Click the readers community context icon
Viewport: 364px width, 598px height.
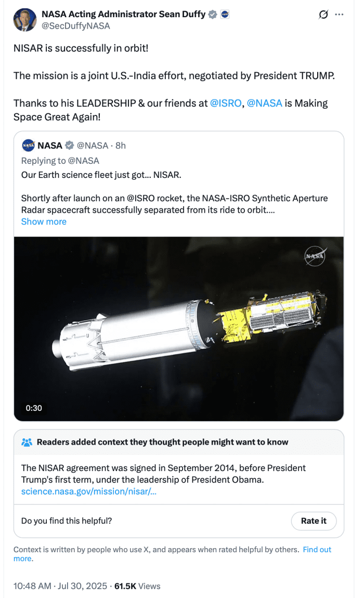tap(28, 442)
